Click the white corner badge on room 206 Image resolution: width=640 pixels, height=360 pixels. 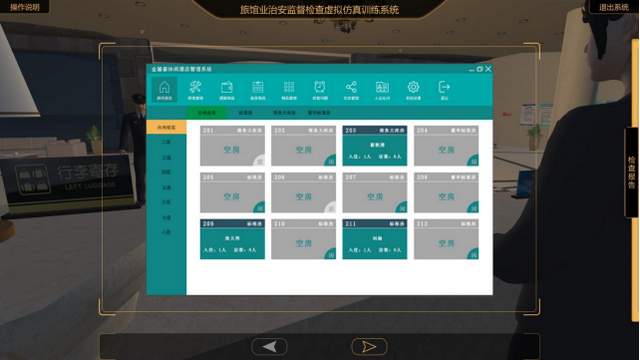click(331, 208)
